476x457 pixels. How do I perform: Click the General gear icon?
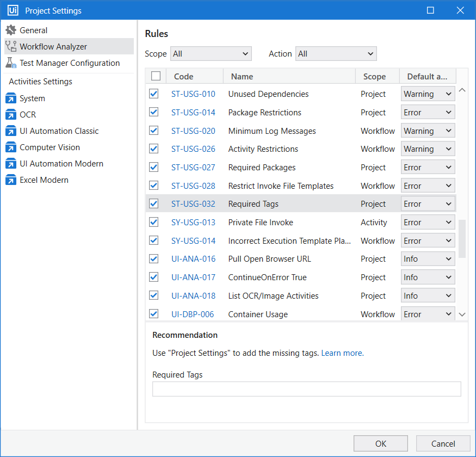(11, 30)
